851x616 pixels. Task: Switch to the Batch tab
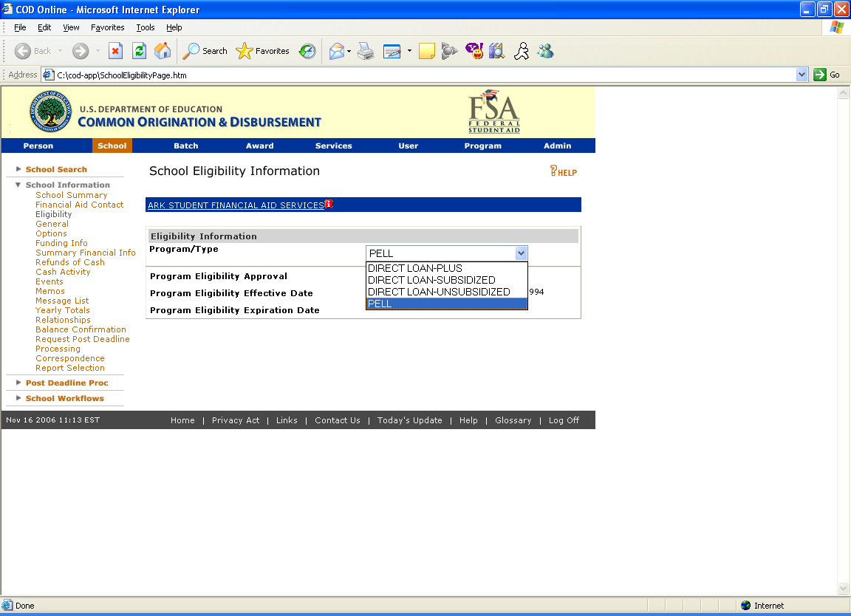click(185, 146)
